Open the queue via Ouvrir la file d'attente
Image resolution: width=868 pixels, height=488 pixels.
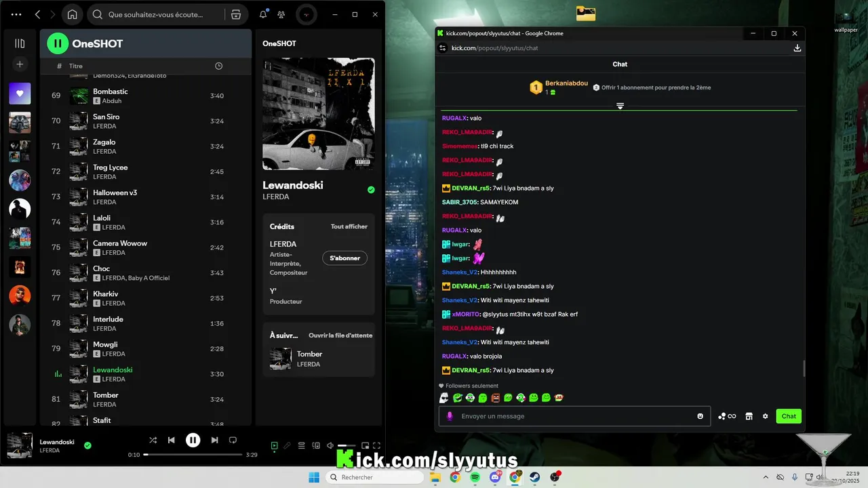340,335
